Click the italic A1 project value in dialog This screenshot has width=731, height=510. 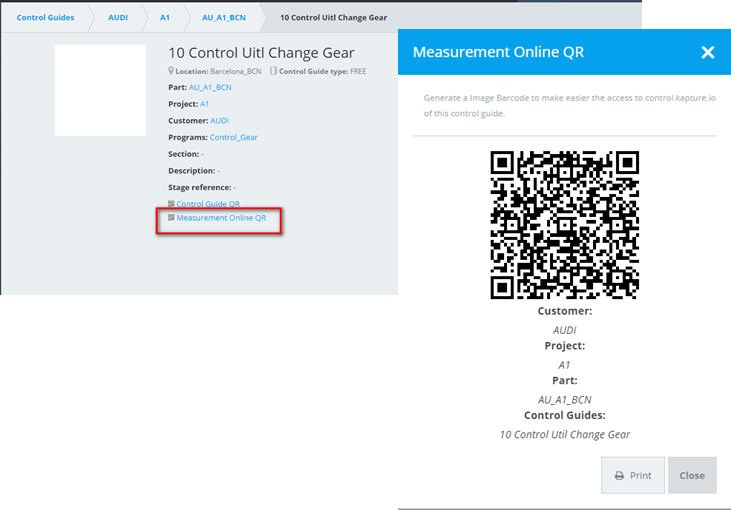565,365
